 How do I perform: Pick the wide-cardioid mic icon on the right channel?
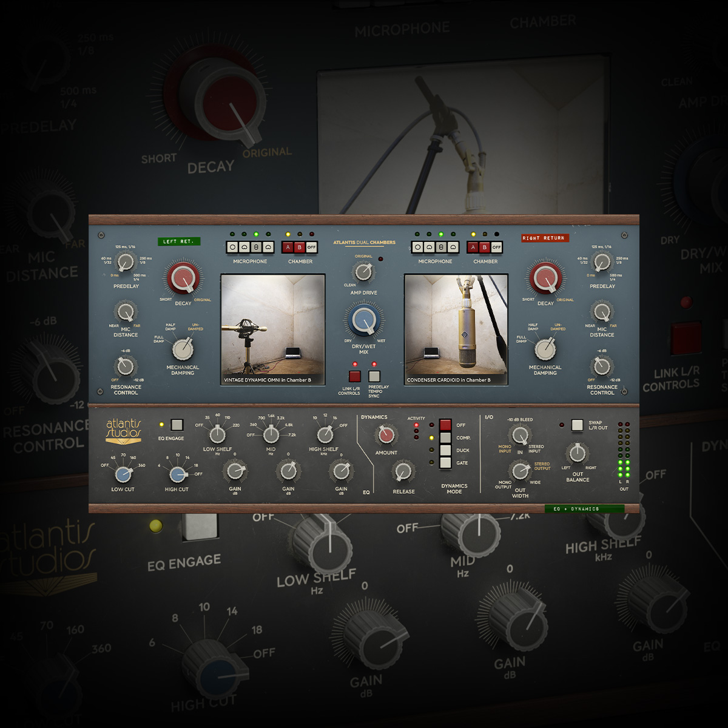453,247
